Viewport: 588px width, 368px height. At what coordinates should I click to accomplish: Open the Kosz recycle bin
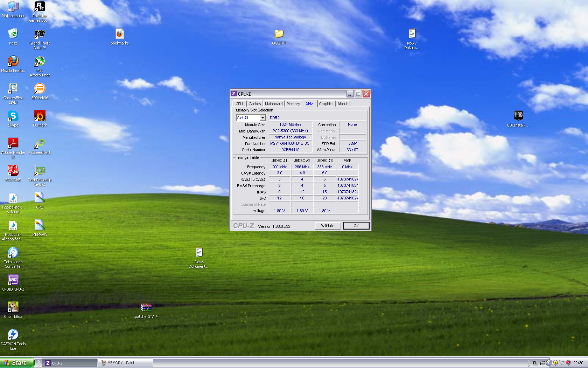13,36
